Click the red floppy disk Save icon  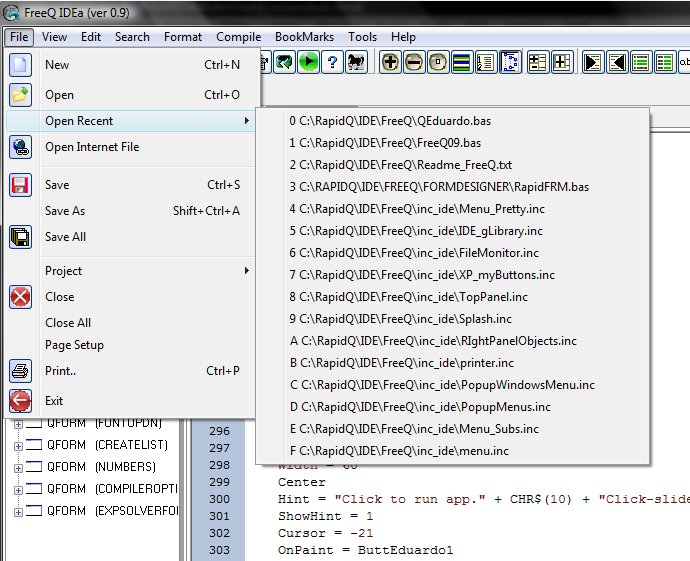click(x=20, y=185)
